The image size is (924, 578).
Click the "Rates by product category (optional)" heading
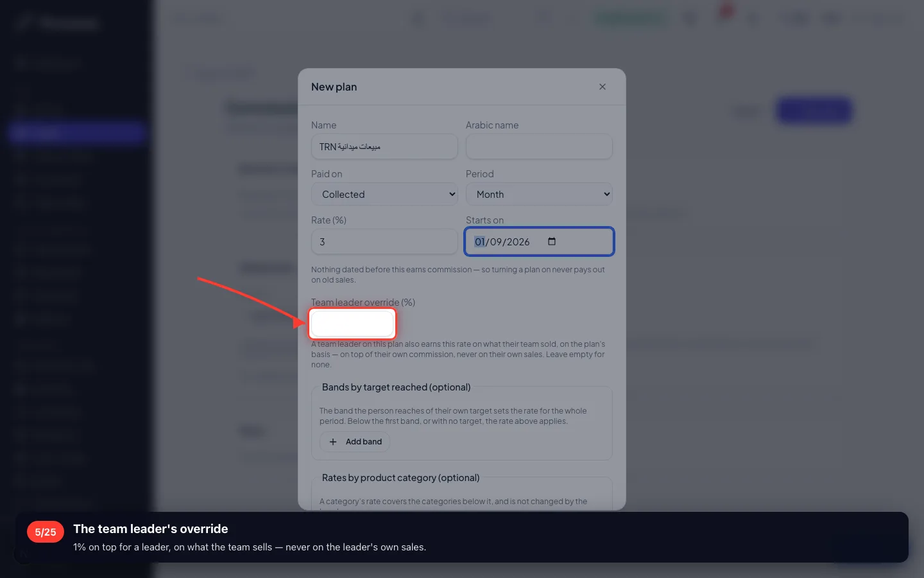pyautogui.click(x=400, y=478)
